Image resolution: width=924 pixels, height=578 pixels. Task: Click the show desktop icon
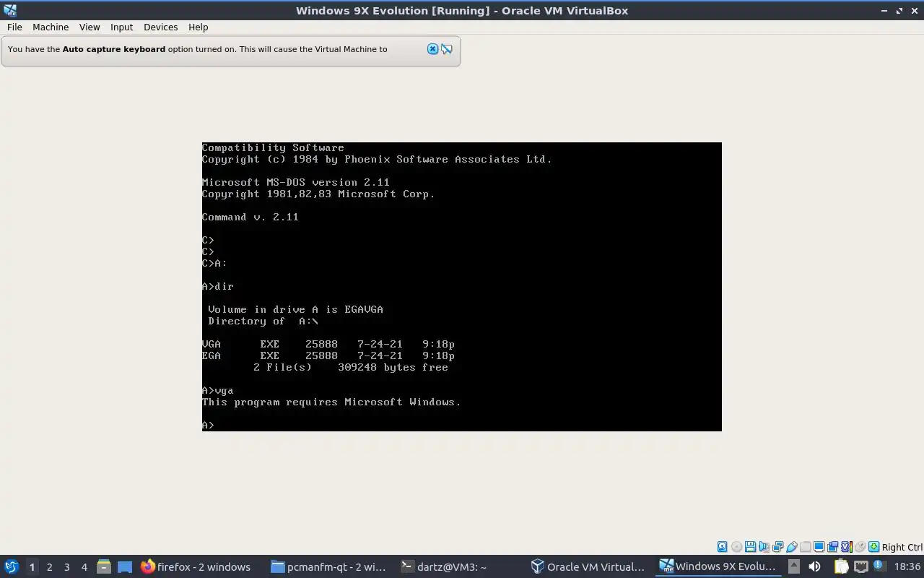pos(124,566)
